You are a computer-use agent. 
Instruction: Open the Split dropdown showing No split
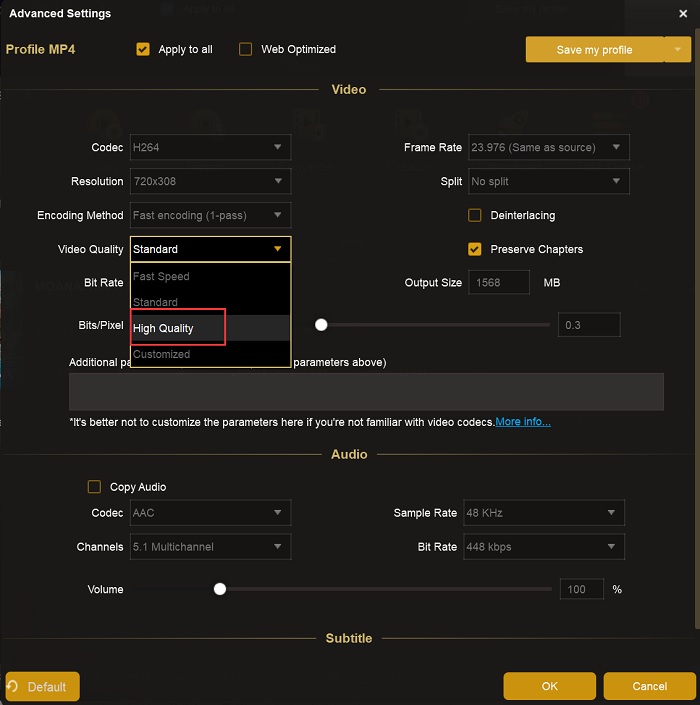548,181
